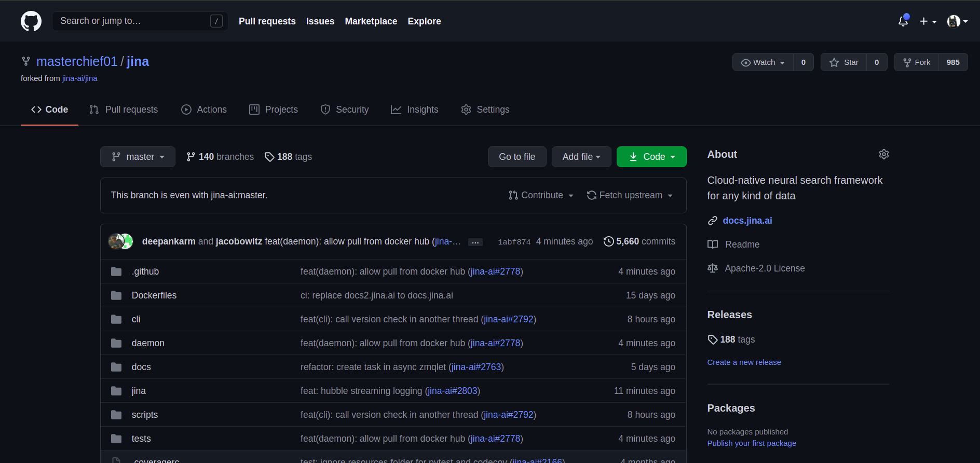
Task: Open jina-ai#2763 link in docs row
Action: (x=477, y=367)
